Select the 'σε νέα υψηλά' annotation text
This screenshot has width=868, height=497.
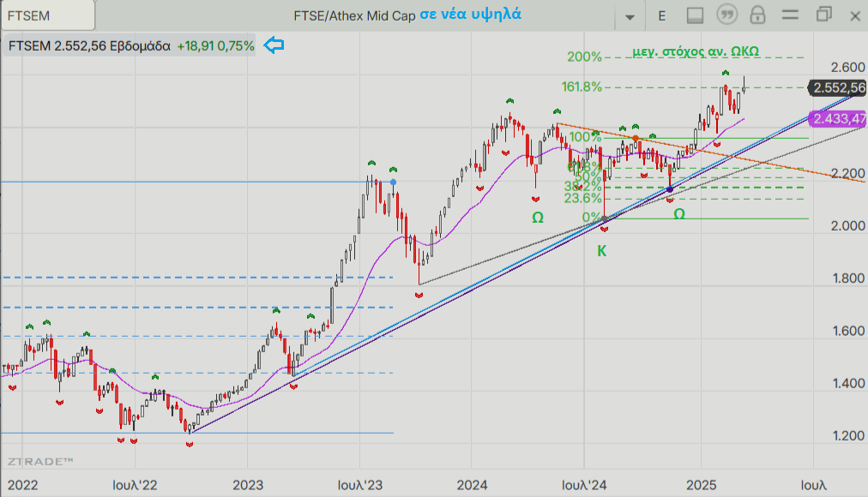[470, 14]
